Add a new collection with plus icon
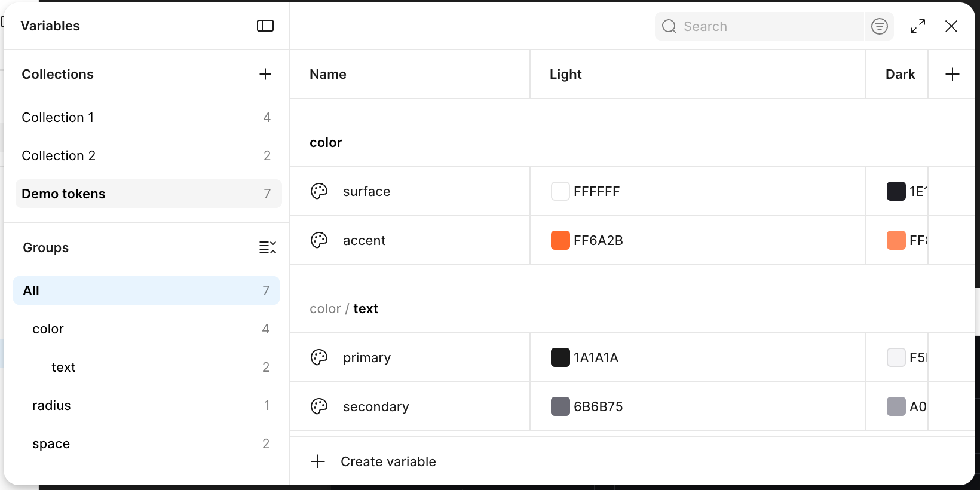 click(265, 74)
